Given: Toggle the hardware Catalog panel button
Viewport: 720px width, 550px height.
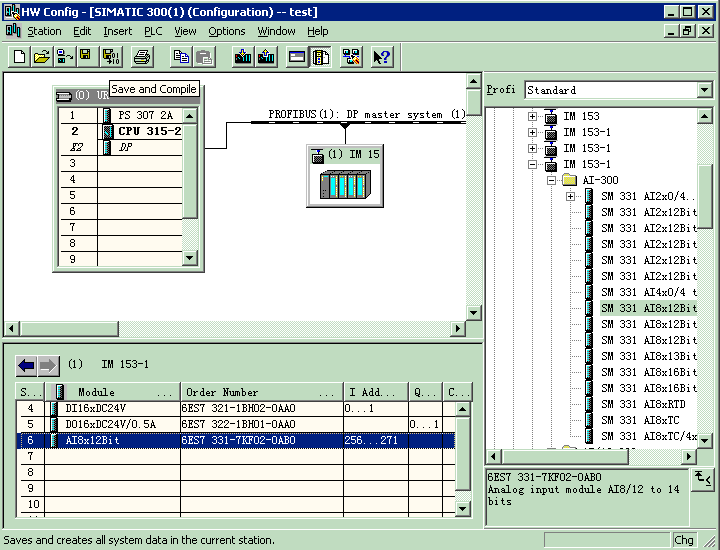Looking at the screenshot, I should [320, 57].
